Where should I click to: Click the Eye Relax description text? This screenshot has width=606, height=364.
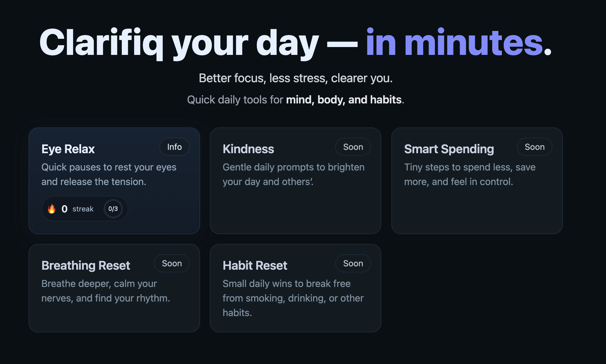click(x=109, y=174)
